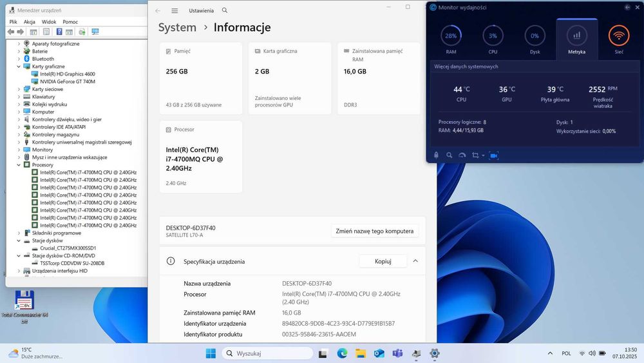Click the clock showing 13:50 on taskbar
This screenshot has width=644, height=363.
pos(625,353)
